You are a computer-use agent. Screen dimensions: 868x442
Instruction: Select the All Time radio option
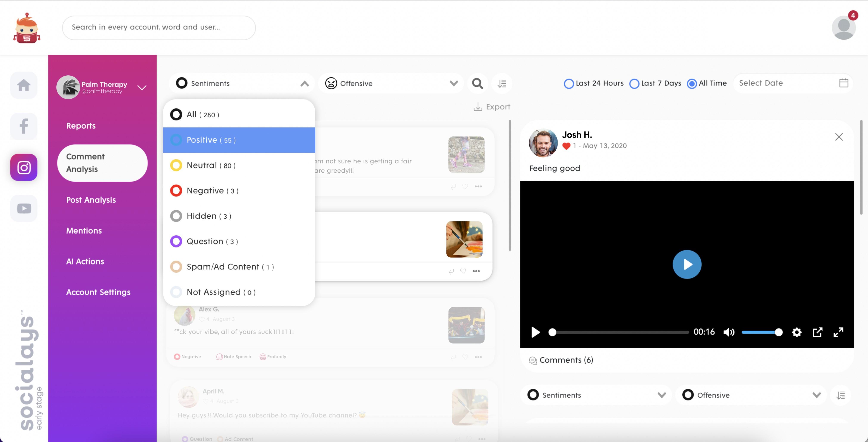pos(692,84)
